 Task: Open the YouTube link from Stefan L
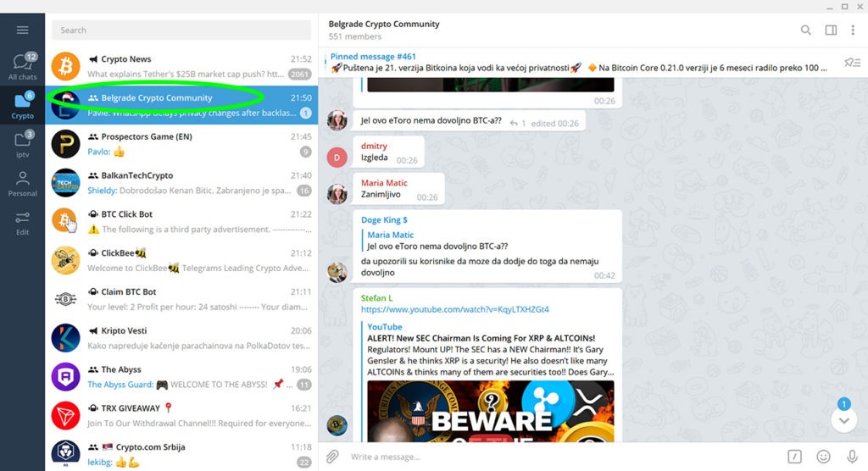tap(454, 310)
